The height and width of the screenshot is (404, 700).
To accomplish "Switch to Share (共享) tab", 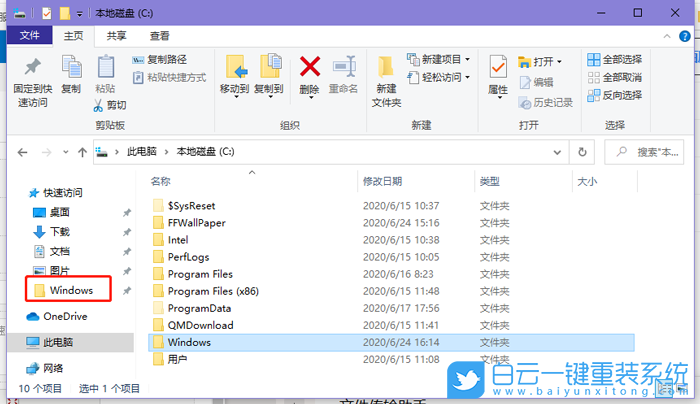I will [117, 36].
